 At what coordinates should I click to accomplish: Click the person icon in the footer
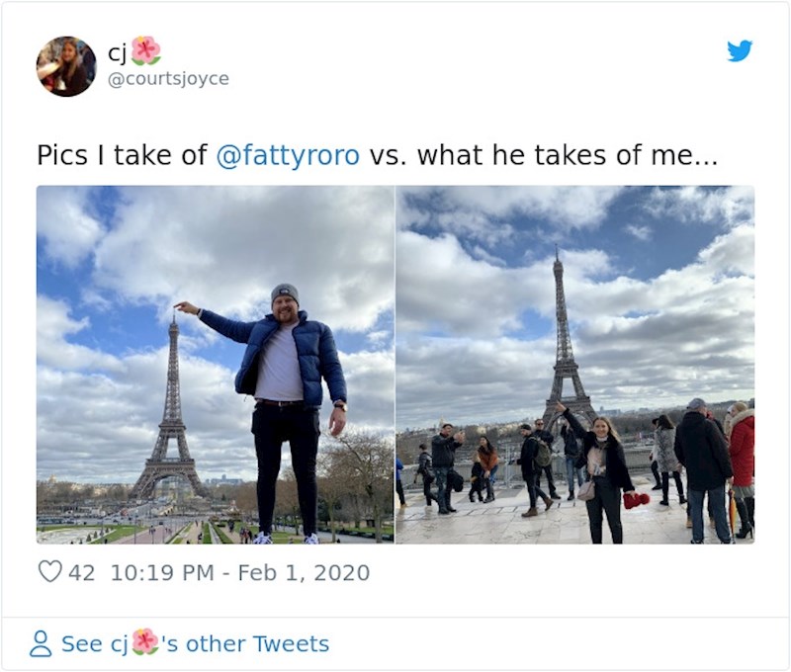pos(41,644)
